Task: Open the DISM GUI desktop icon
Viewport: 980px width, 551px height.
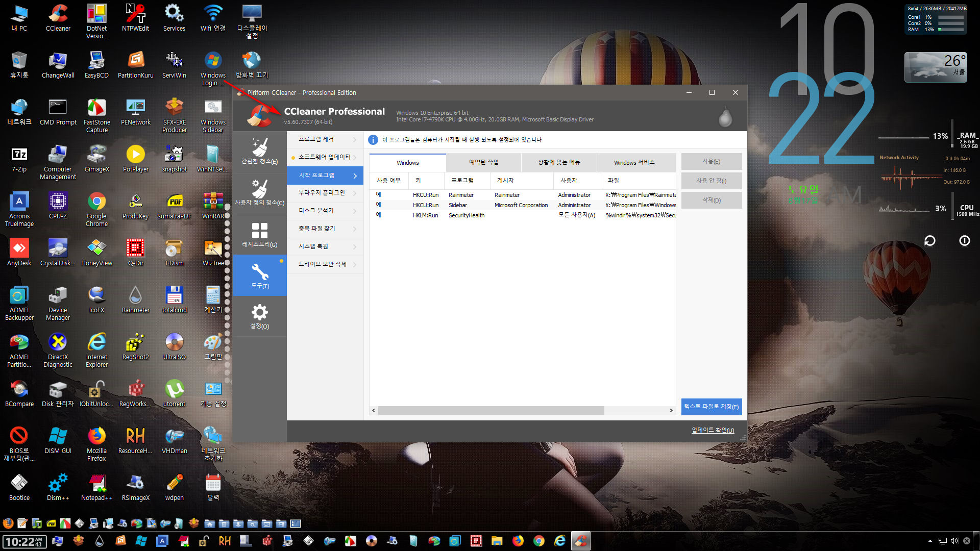Action: coord(58,440)
